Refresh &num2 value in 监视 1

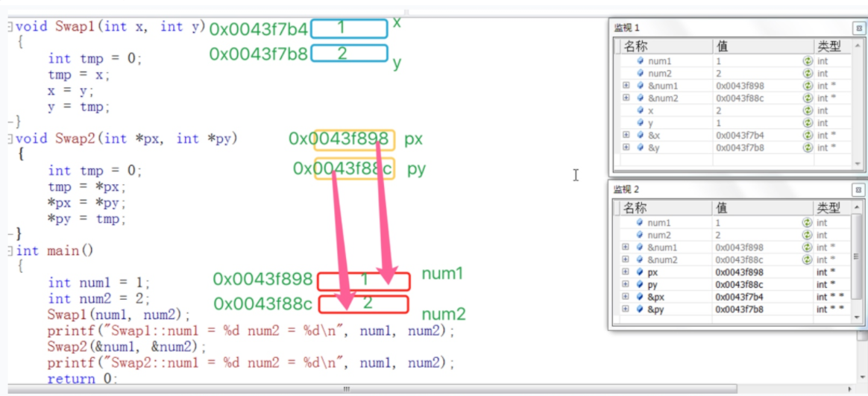(808, 98)
